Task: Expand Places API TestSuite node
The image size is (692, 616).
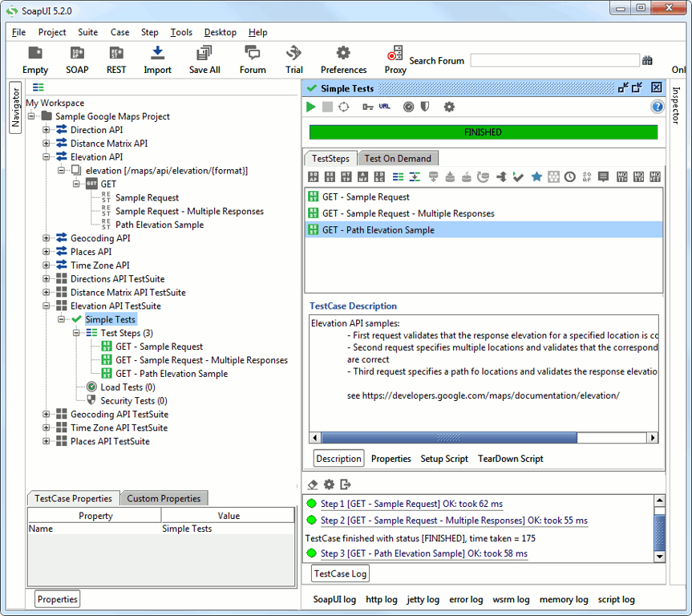Action: (x=46, y=441)
